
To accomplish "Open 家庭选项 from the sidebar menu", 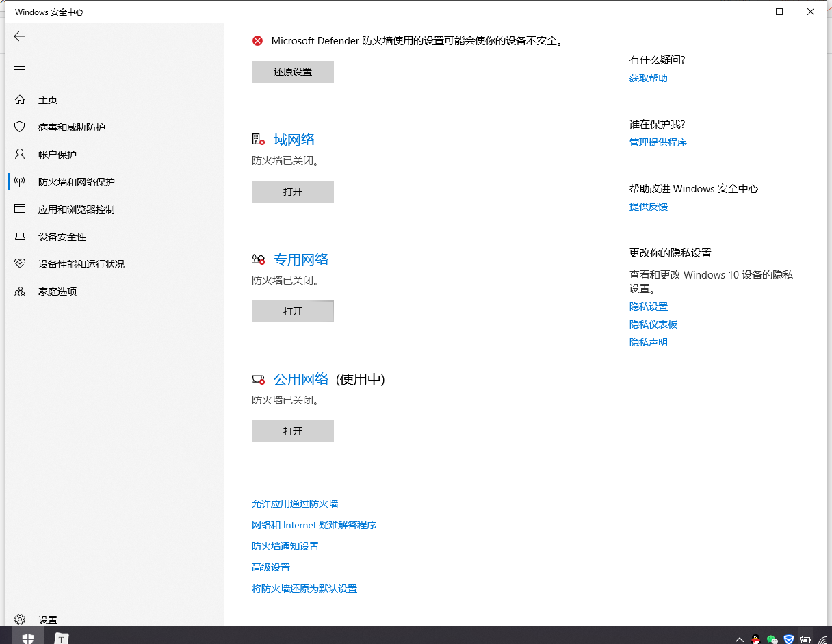I will [x=21, y=291].
